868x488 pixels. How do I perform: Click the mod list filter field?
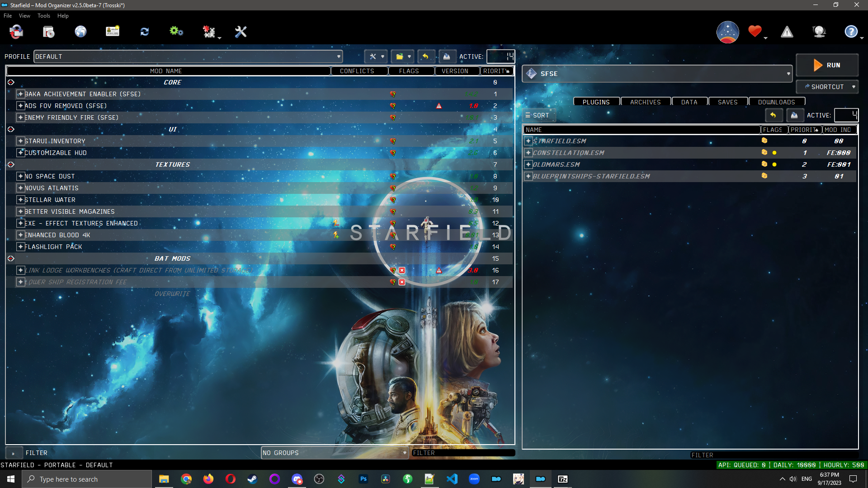click(462, 453)
